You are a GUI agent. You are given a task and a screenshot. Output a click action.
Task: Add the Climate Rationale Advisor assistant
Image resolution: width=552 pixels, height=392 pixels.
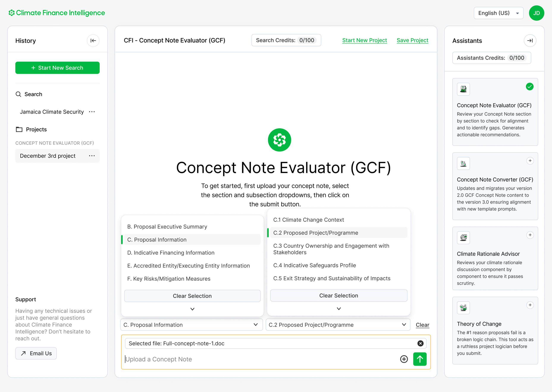pyautogui.click(x=530, y=235)
